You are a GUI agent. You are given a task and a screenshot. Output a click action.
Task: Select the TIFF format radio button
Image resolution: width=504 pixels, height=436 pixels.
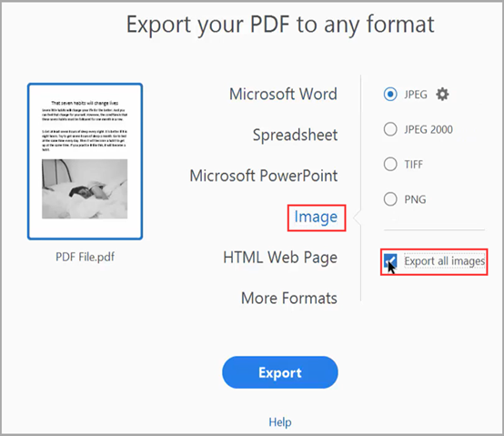tap(390, 164)
